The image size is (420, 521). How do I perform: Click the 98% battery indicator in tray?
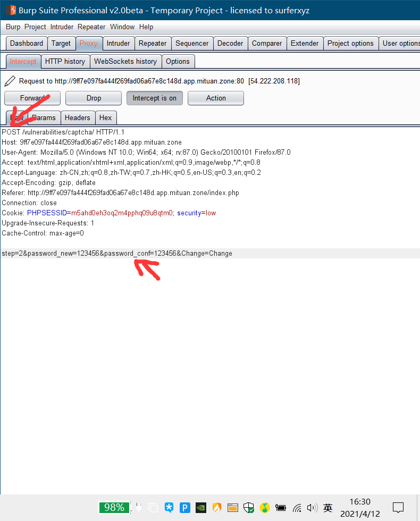[x=114, y=508]
